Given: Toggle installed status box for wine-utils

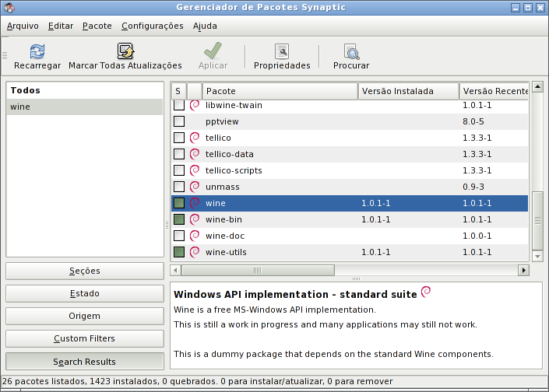Looking at the screenshot, I should (x=179, y=252).
